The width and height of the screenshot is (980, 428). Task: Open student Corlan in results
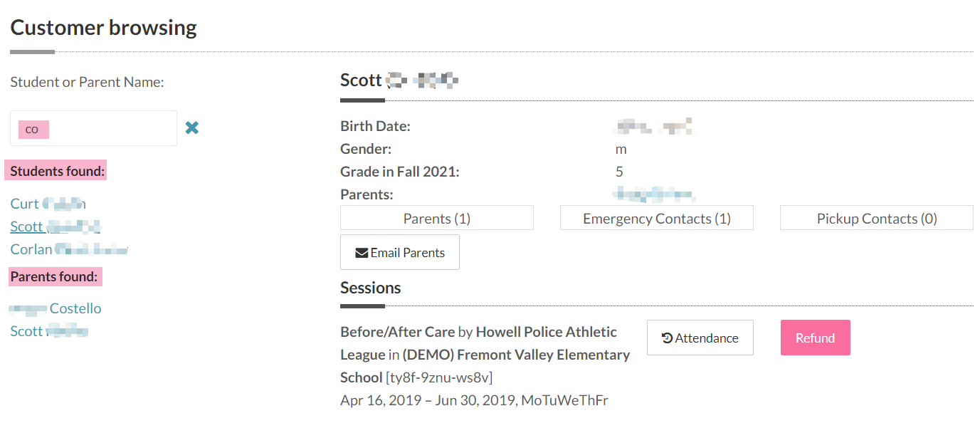[x=69, y=249]
